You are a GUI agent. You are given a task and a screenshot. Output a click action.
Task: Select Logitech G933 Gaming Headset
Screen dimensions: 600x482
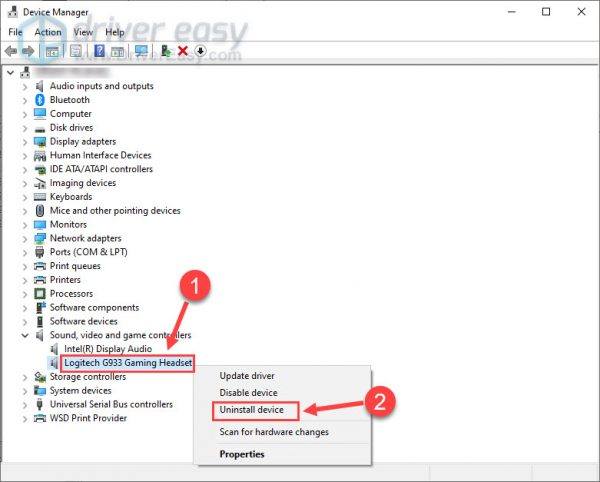coord(128,363)
